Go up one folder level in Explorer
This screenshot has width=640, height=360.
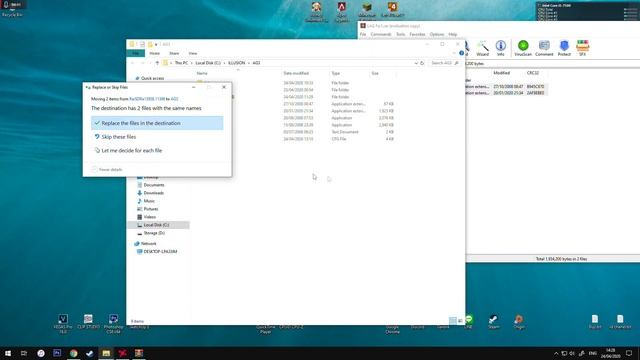157,63
